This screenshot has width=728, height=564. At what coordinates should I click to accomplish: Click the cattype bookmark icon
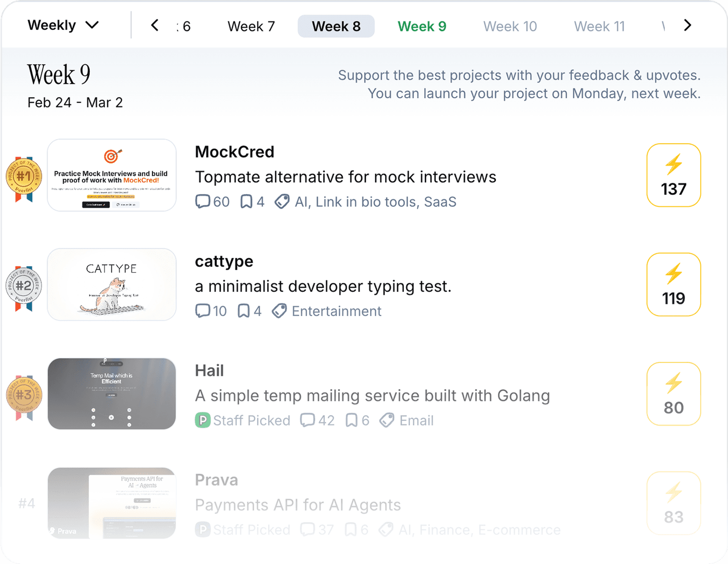(243, 311)
